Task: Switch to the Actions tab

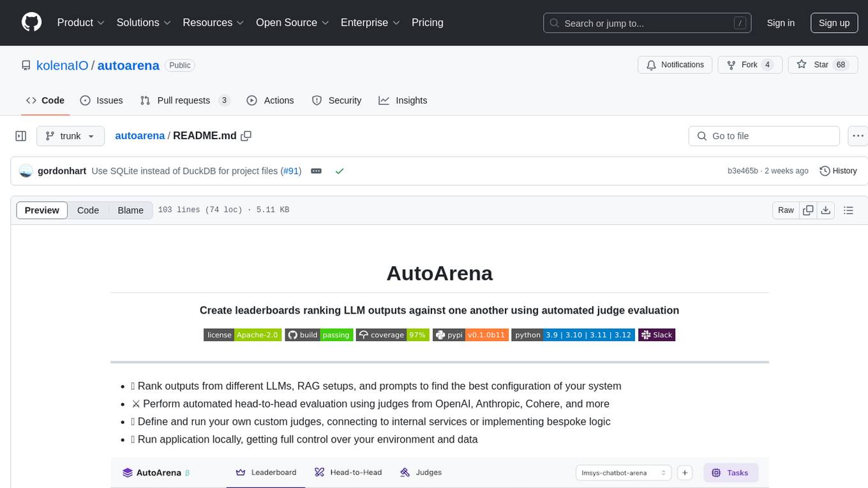Action: tap(270, 100)
